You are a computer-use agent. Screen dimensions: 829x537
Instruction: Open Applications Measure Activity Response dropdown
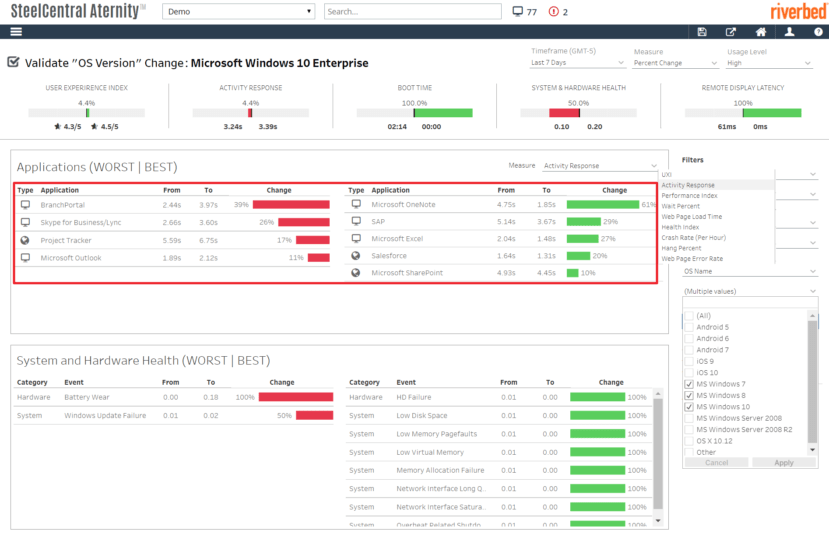(x=600, y=165)
